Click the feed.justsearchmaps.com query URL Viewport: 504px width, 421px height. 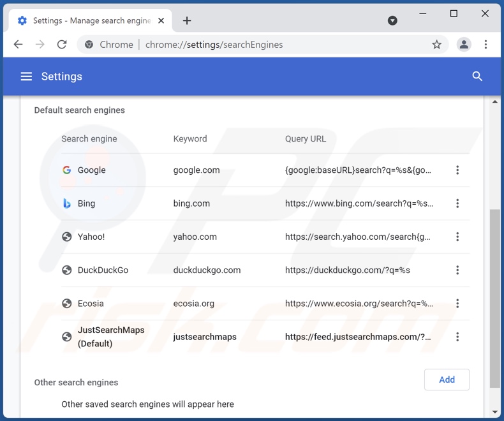[x=358, y=337]
